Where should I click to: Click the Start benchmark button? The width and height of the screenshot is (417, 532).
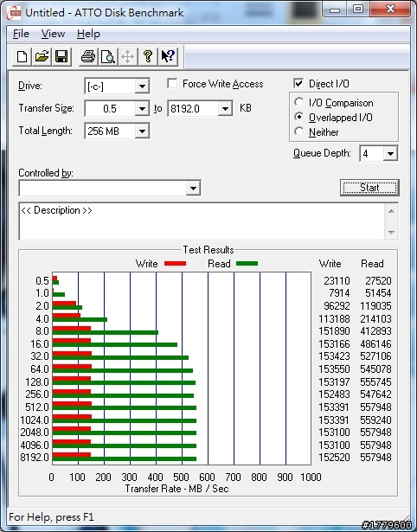coord(369,188)
